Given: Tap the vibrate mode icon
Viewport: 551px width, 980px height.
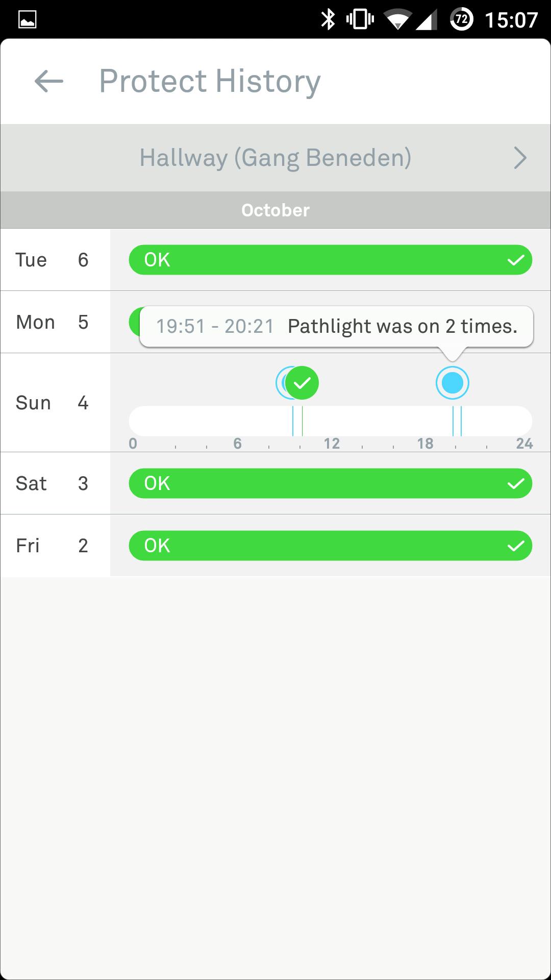Looking at the screenshot, I should (360, 20).
